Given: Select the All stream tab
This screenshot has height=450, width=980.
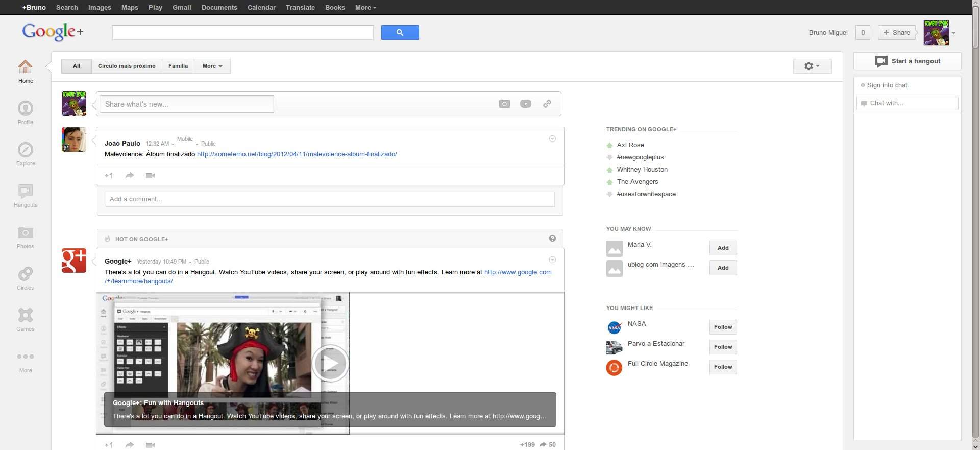Looking at the screenshot, I should point(77,66).
